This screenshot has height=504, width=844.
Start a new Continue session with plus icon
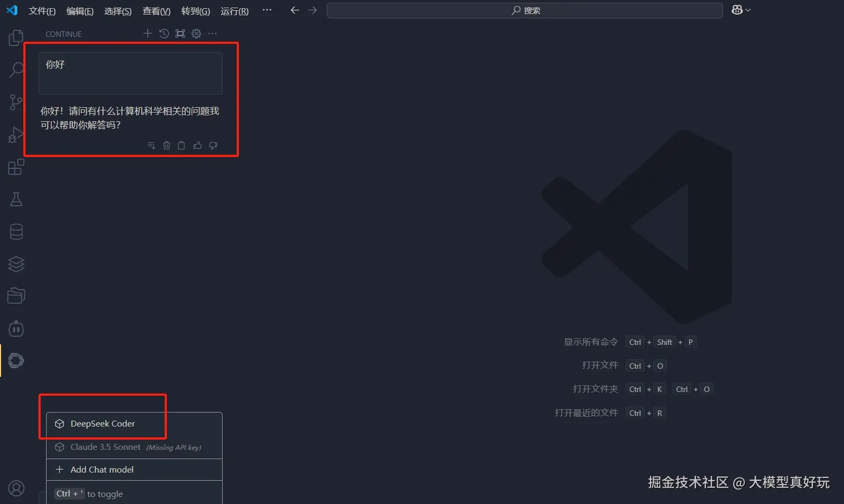[147, 34]
